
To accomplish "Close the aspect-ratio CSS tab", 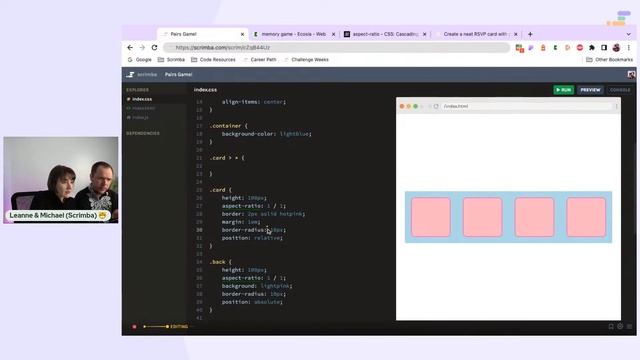I will pyautogui.click(x=424, y=34).
